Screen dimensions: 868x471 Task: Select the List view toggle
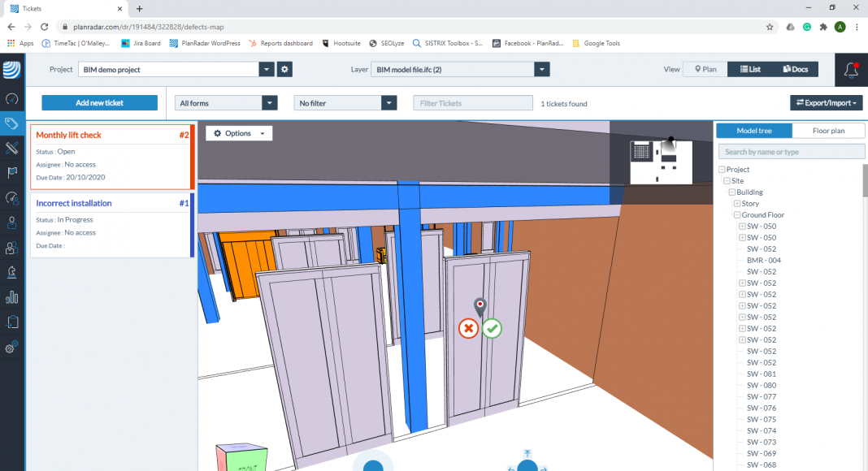(749, 70)
